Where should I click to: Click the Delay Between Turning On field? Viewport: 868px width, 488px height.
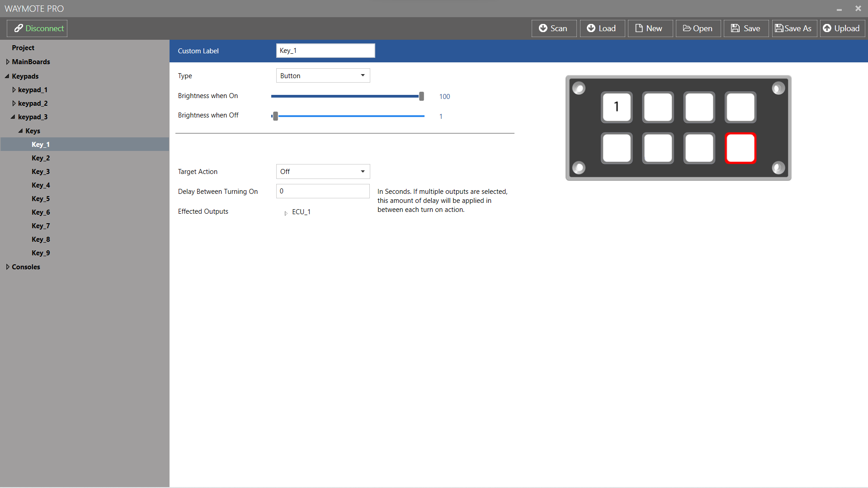pos(322,191)
